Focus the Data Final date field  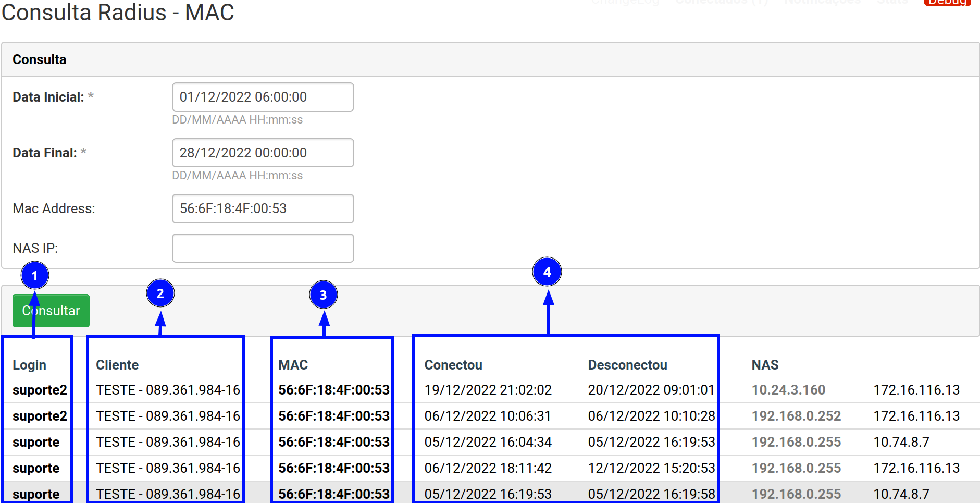coord(263,153)
